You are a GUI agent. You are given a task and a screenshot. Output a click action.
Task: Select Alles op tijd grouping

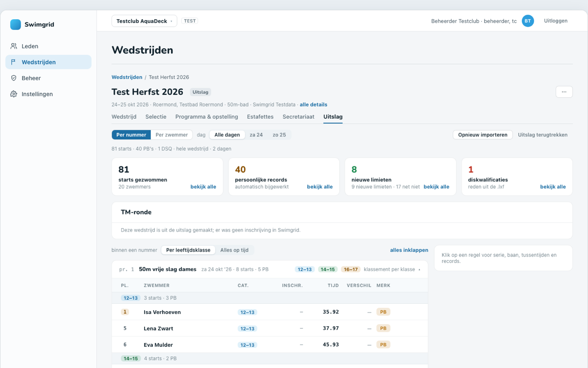tap(234, 250)
